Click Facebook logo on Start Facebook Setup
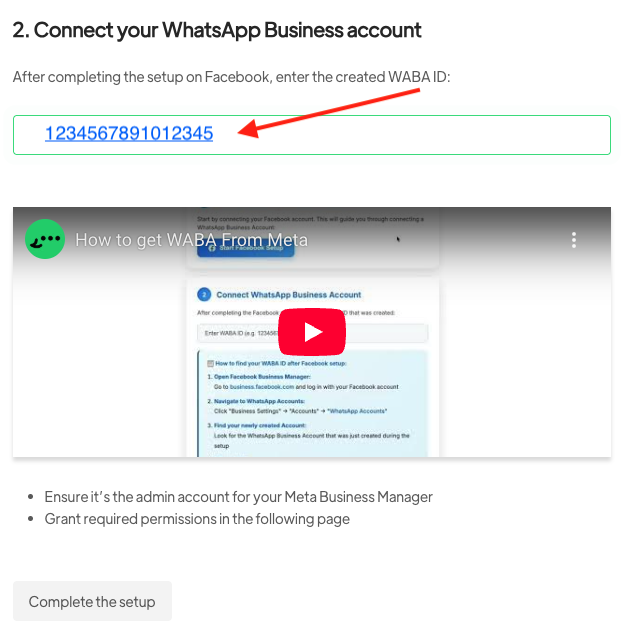This screenshot has width=628, height=640. pyautogui.click(x=212, y=248)
